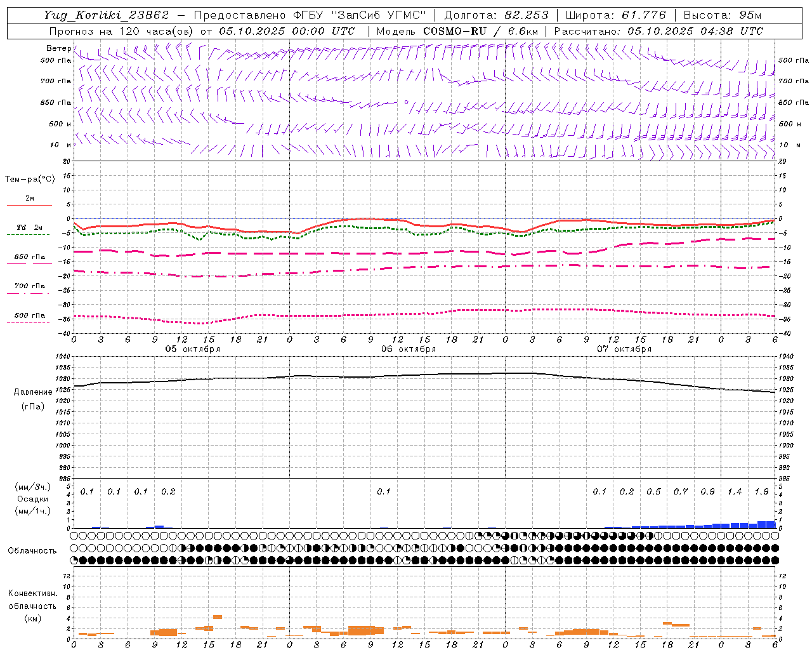Select the Прогноз на 120 часа(ов) text

(122, 31)
